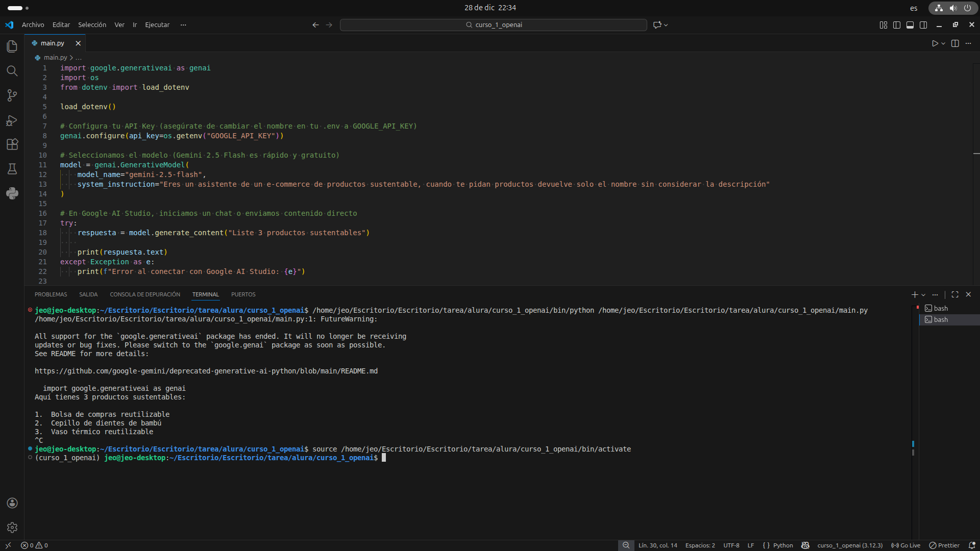Open the Explorer view in activity bar
The height and width of the screenshot is (551, 980).
pyautogui.click(x=12, y=46)
